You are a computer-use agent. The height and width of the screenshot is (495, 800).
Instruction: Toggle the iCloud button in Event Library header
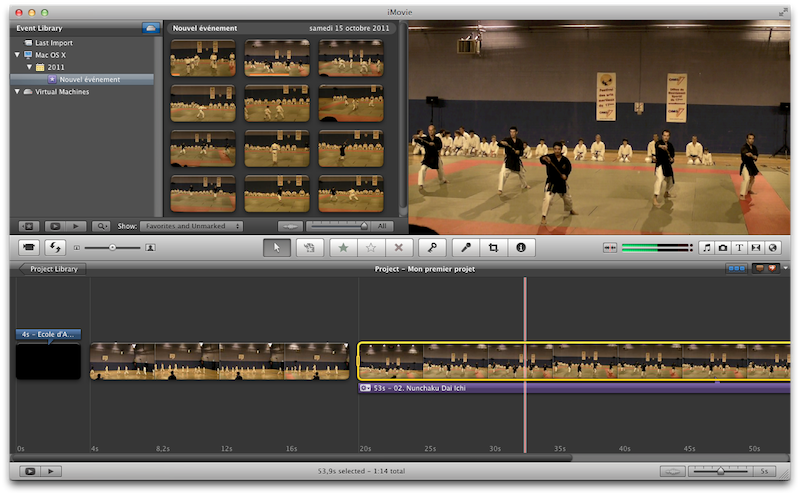point(151,28)
